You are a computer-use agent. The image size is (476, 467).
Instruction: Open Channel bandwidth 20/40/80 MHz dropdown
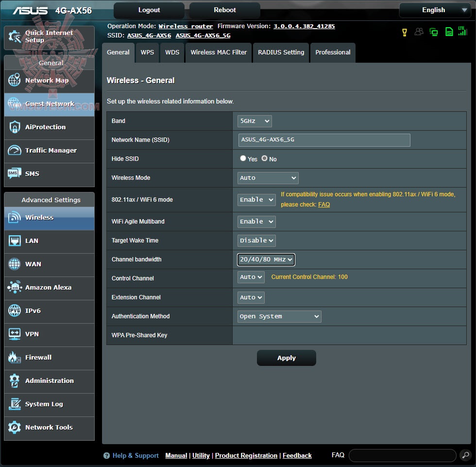click(266, 259)
